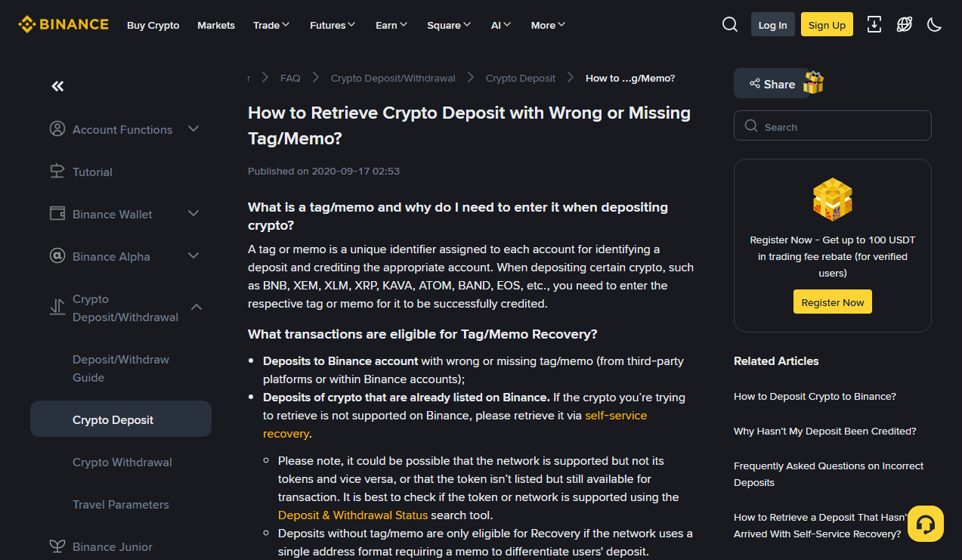
Task: Click the promo gift box image
Action: (833, 200)
